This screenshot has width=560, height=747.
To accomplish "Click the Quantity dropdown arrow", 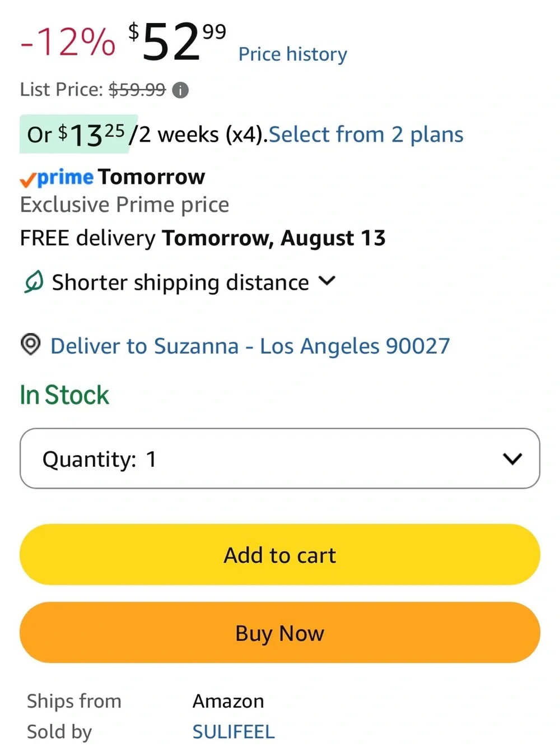I will (x=512, y=459).
